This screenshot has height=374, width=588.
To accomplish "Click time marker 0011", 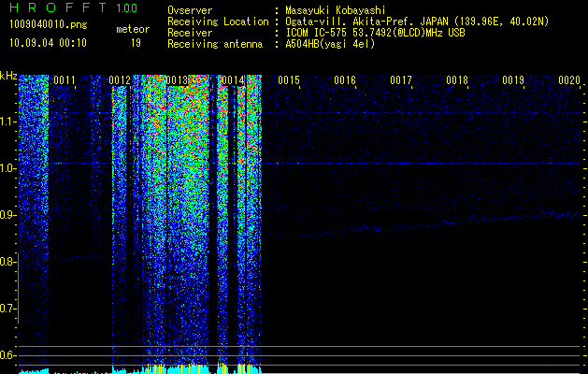I will click(x=65, y=80).
